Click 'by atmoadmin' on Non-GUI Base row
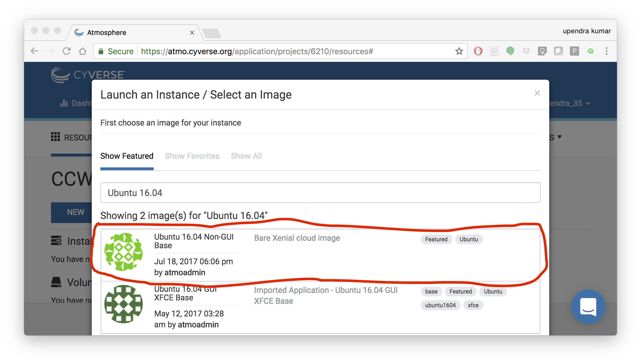Viewport: 641px width, 364px height. 180,272
